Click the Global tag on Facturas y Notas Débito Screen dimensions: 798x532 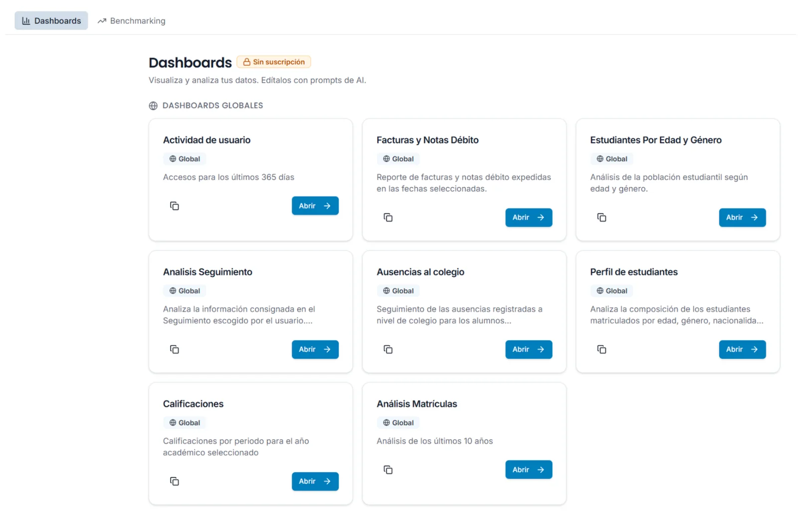[398, 159]
